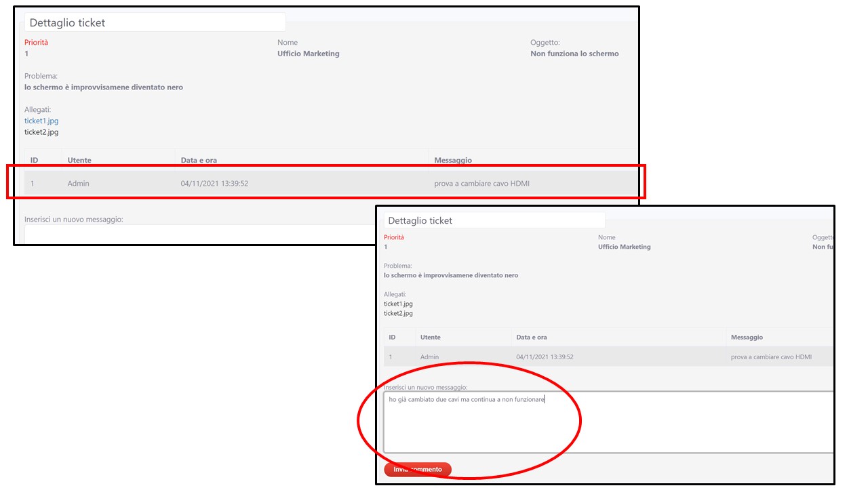Screen dimensions: 868x488
Task: Select 'Dettaglio ticket' title in upper panel
Action: click(x=67, y=22)
